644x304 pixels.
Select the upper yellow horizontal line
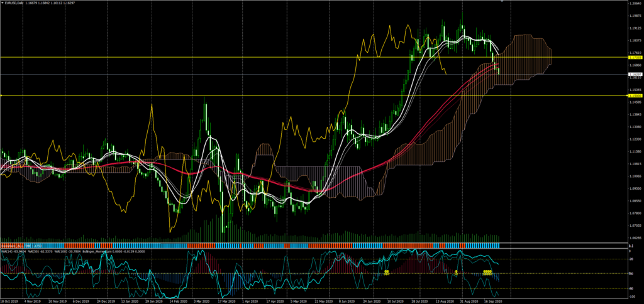point(252,57)
